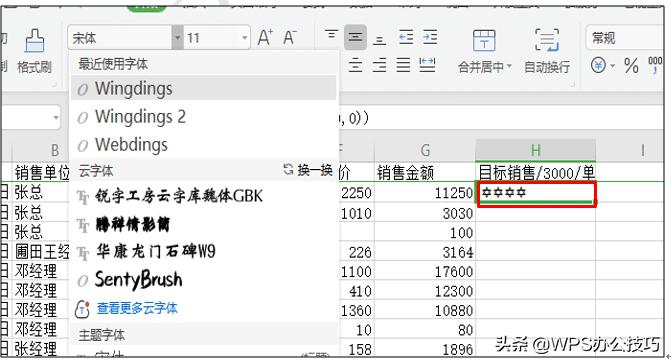This screenshot has height=363, width=671.
Task: Open 查看更多云字体 link
Action: (137, 308)
